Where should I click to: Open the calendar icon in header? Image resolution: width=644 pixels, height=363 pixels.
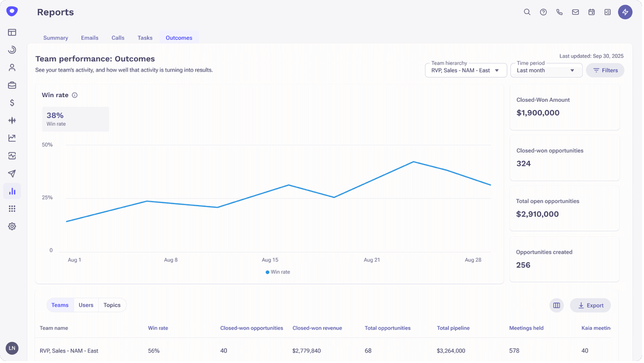coord(591,12)
